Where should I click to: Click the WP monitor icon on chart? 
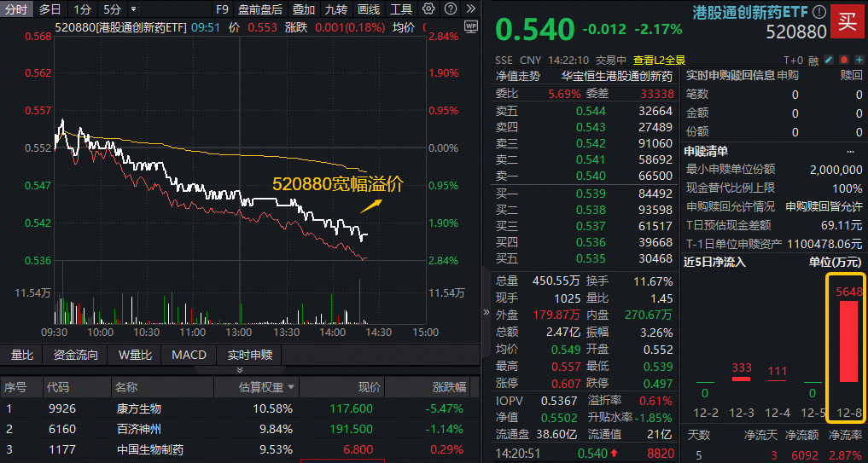pyautogui.click(x=471, y=27)
